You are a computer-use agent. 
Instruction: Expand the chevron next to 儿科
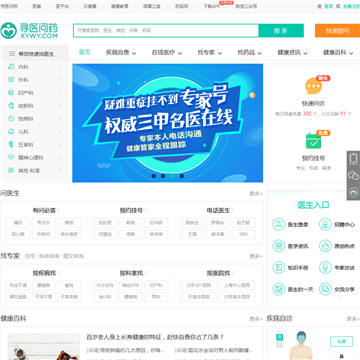pyautogui.click(x=60, y=132)
